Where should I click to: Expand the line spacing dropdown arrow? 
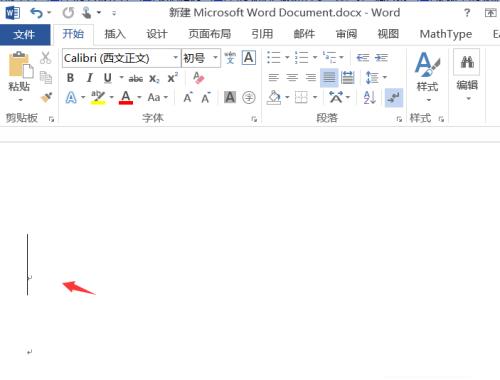pos(385,78)
